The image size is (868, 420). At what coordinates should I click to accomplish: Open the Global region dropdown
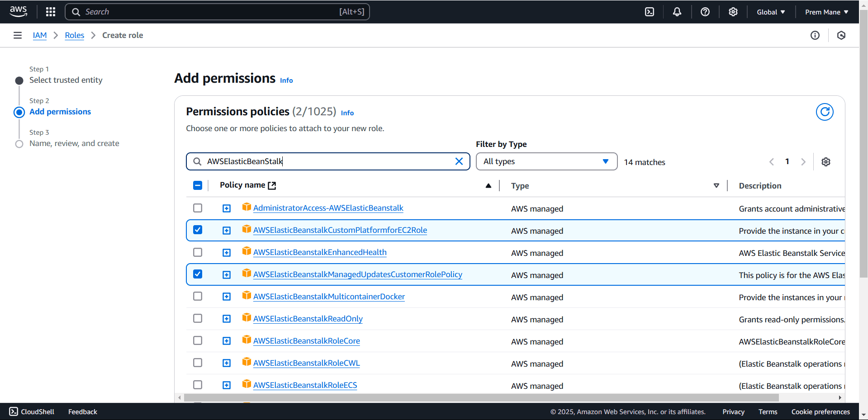pyautogui.click(x=771, y=12)
